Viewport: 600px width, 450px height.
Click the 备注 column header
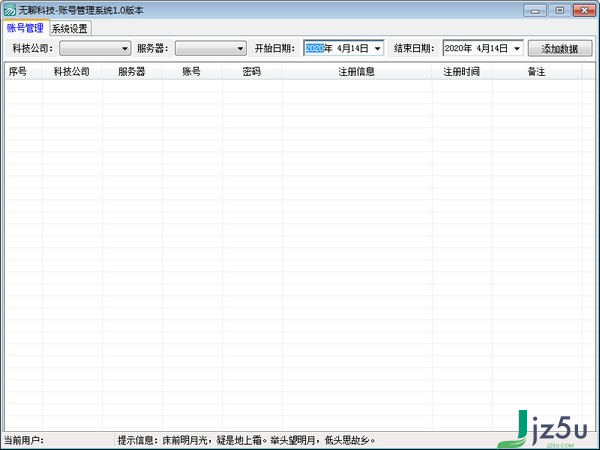click(x=536, y=72)
